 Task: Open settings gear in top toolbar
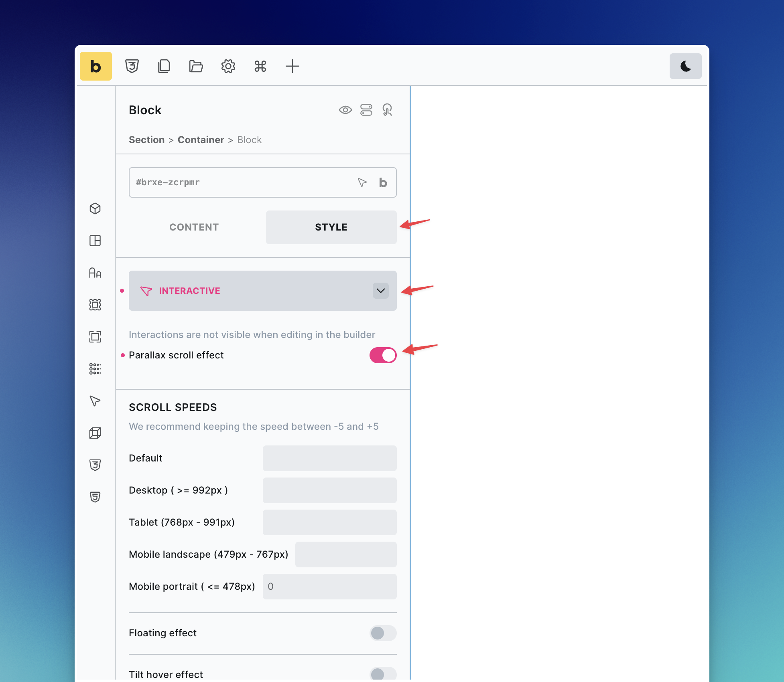click(x=228, y=66)
